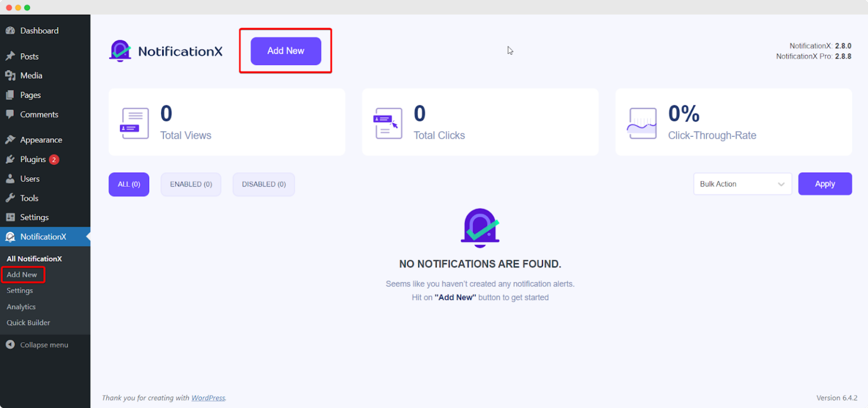Switch to the ENABLED (0) filter
Screen dimensions: 868x408
point(190,184)
